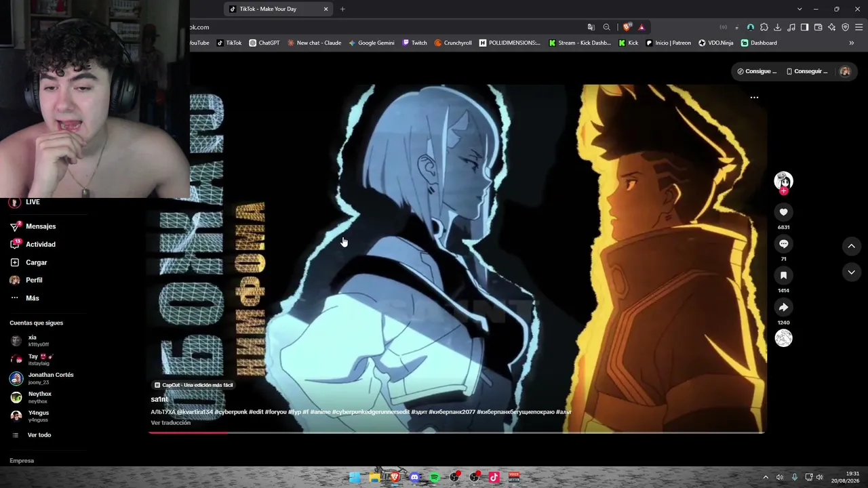Image resolution: width=868 pixels, height=488 pixels.
Task: Click the Conseguir app button
Action: click(x=807, y=71)
